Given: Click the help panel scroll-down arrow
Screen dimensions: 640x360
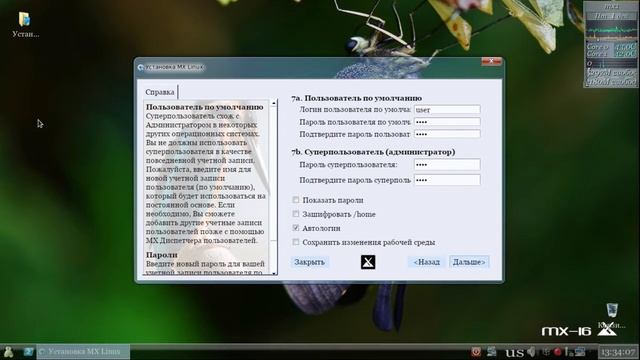Looking at the screenshot, I should [x=274, y=273].
